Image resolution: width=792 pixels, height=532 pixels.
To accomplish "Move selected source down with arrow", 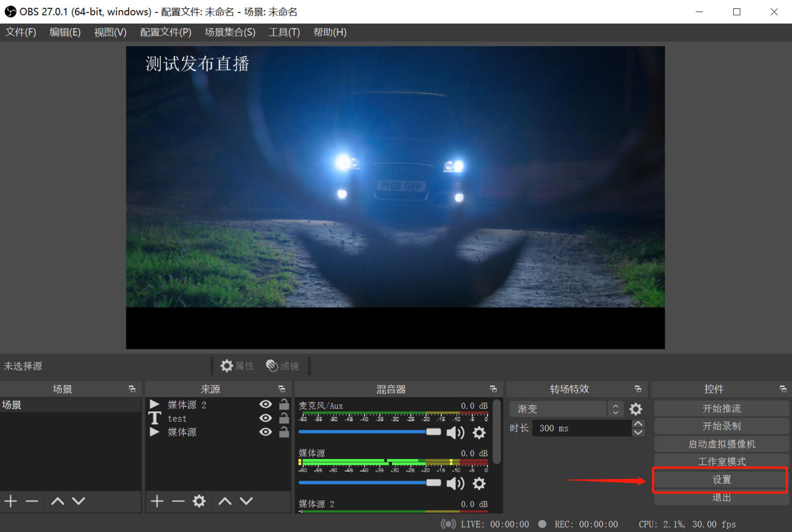I will pyautogui.click(x=246, y=501).
